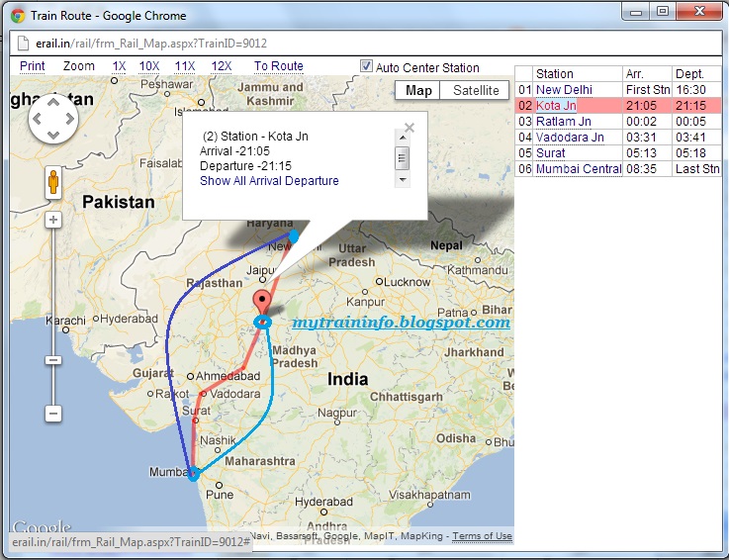
Task: Click the 05:18 departure cell for Surat
Action: tap(697, 153)
